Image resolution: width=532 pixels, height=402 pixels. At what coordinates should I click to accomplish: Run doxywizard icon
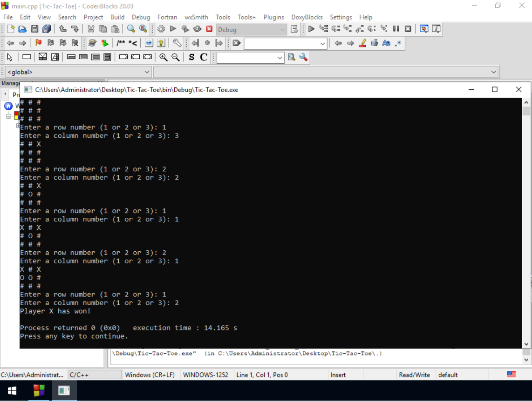(92, 43)
